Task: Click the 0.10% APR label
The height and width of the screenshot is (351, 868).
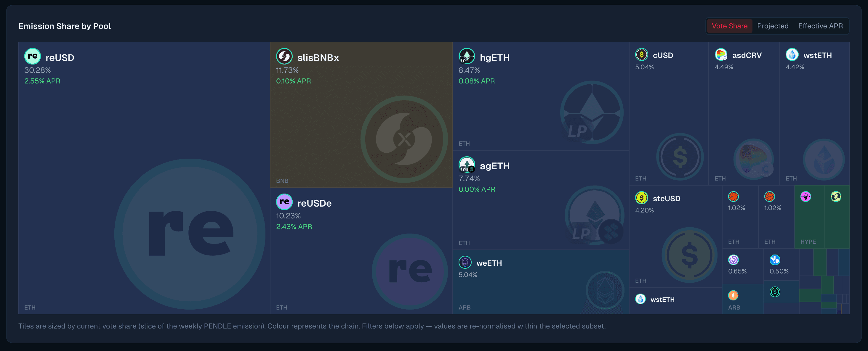Action: [x=294, y=81]
